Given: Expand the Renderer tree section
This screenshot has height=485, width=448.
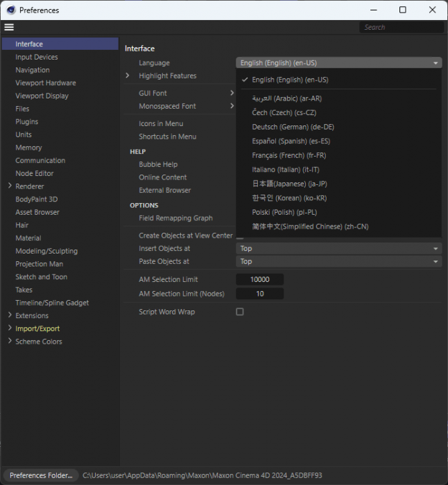Looking at the screenshot, I should (x=10, y=186).
